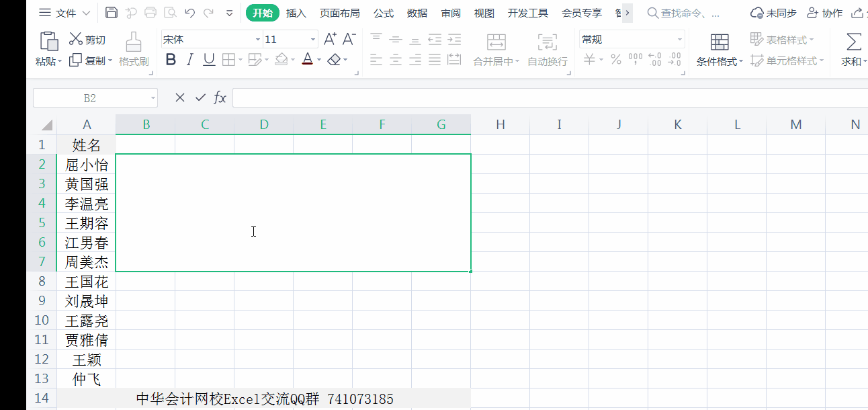Click the decrease indent icon

pos(435,39)
